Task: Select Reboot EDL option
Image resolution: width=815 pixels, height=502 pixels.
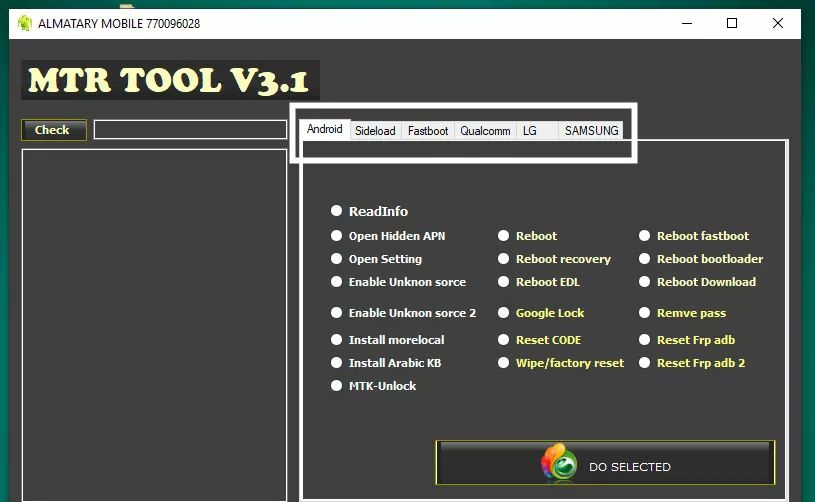Action: coord(503,282)
